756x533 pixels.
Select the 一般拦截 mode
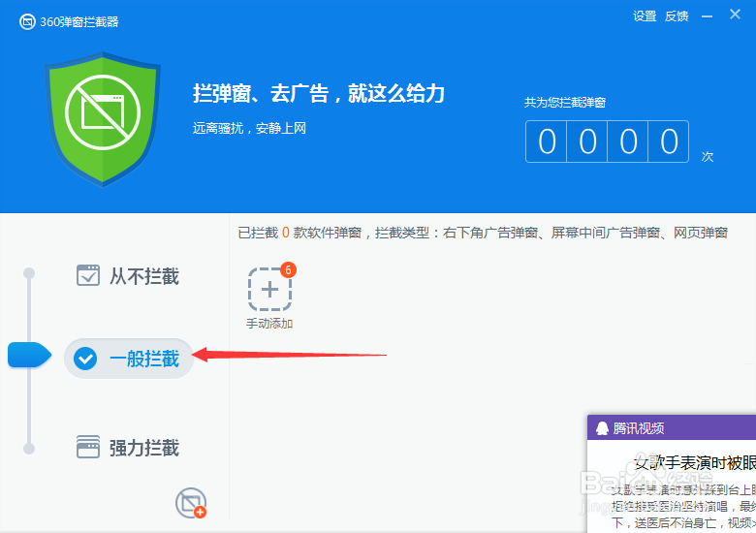(x=129, y=359)
